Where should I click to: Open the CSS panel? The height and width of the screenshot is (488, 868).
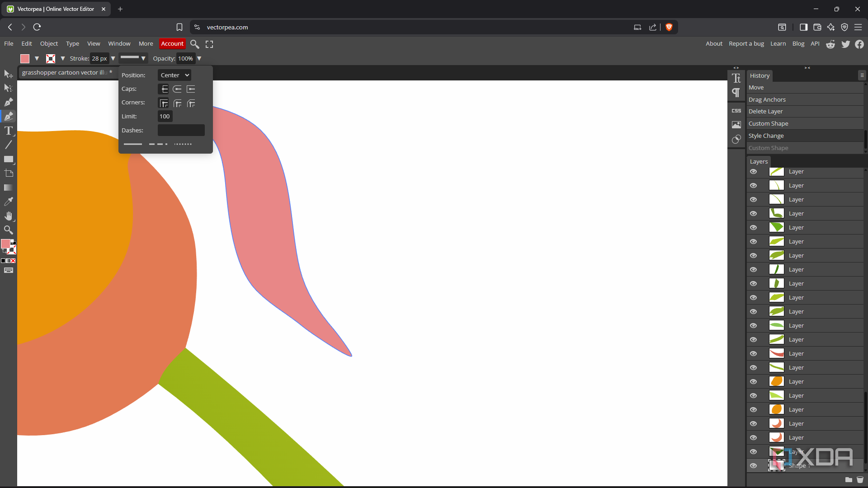pos(736,111)
